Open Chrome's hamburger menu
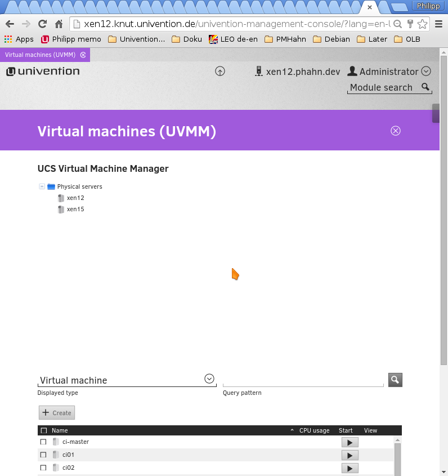This screenshot has width=448, height=476. point(438,24)
